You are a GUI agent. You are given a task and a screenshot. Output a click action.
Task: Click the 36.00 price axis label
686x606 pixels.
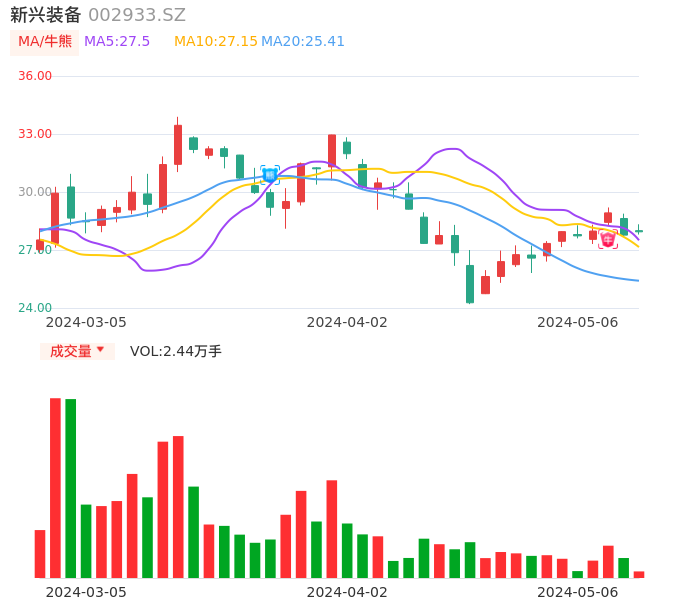35,76
